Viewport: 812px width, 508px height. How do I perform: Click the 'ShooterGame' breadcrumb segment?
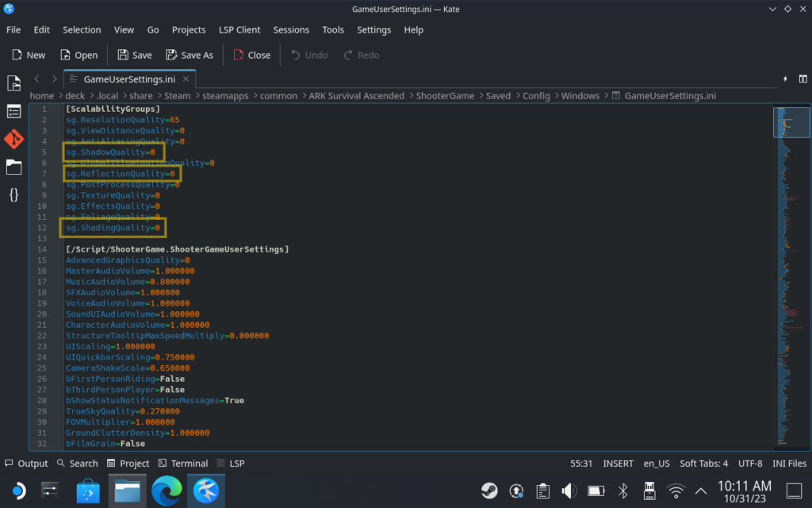445,96
